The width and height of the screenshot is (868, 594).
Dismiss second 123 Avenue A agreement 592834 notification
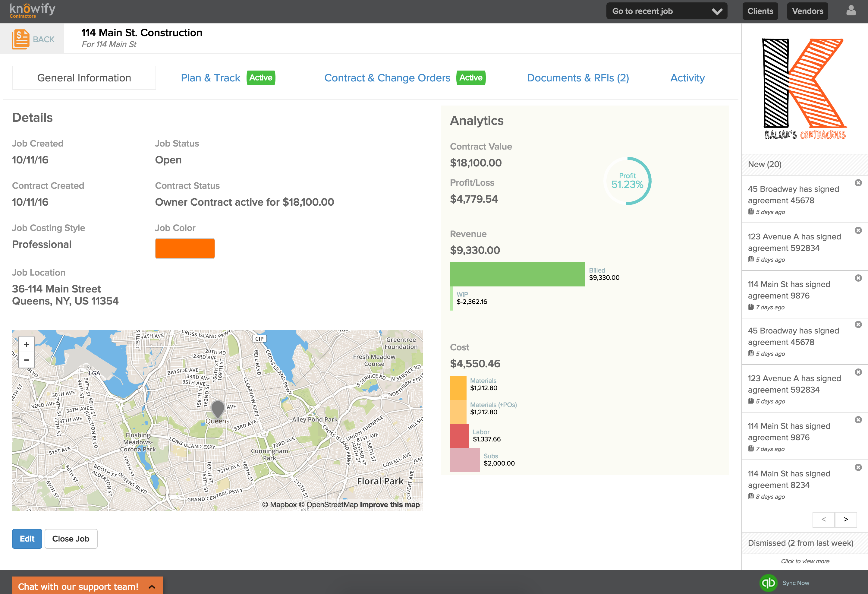pyautogui.click(x=858, y=372)
